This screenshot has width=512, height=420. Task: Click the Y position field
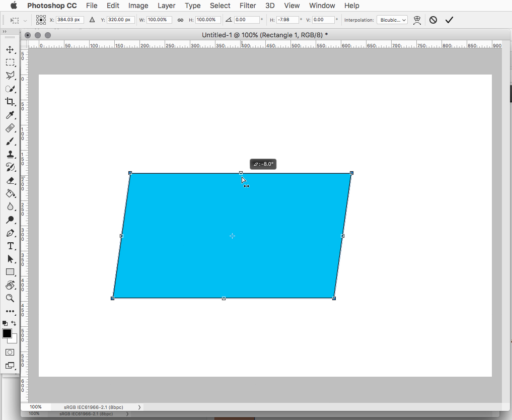click(x=120, y=20)
